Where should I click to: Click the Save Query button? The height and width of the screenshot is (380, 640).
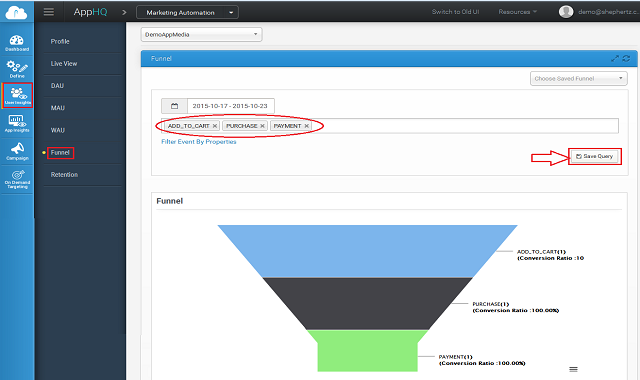click(594, 156)
